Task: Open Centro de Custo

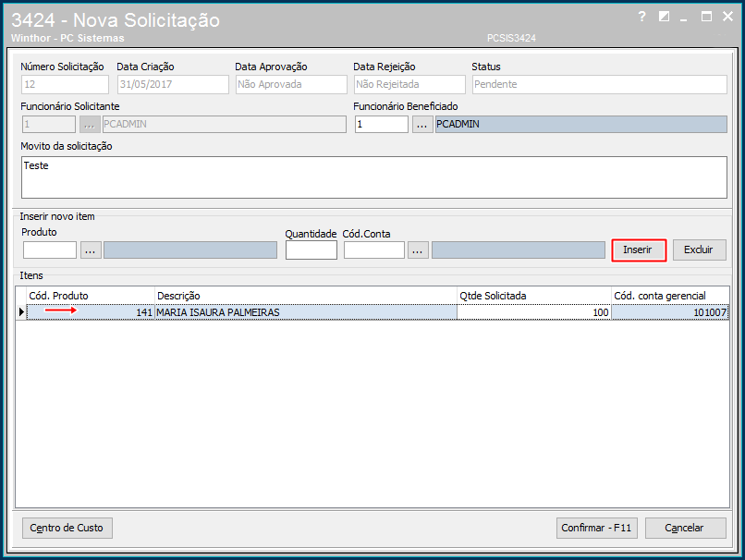Action: coord(67,528)
